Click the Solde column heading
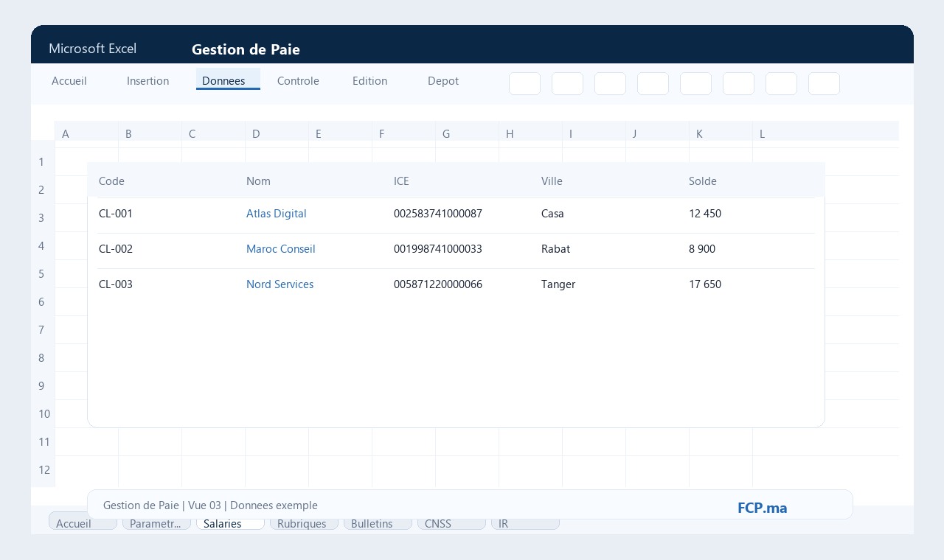 703,181
